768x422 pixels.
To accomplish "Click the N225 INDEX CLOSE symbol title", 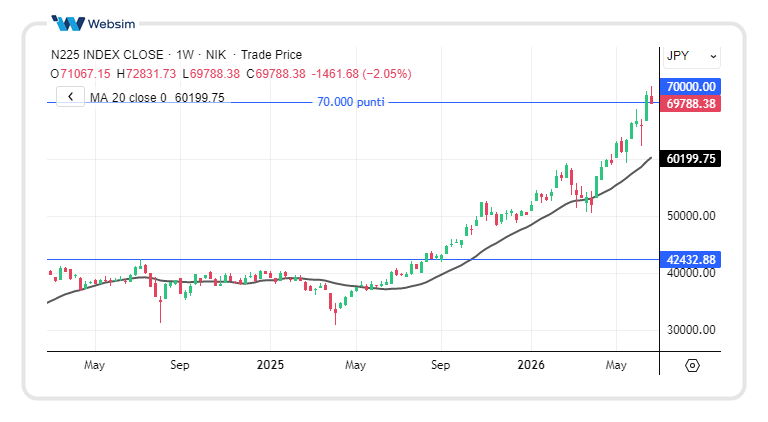I will coord(107,55).
